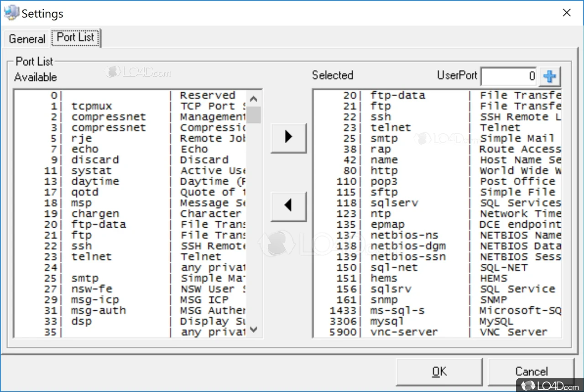This screenshot has width=584, height=392.
Task: Focus the UserPort input field
Action: (x=510, y=76)
